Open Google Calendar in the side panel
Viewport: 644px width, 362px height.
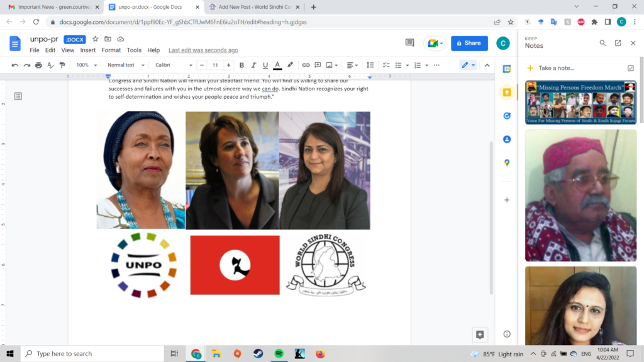pyautogui.click(x=507, y=69)
